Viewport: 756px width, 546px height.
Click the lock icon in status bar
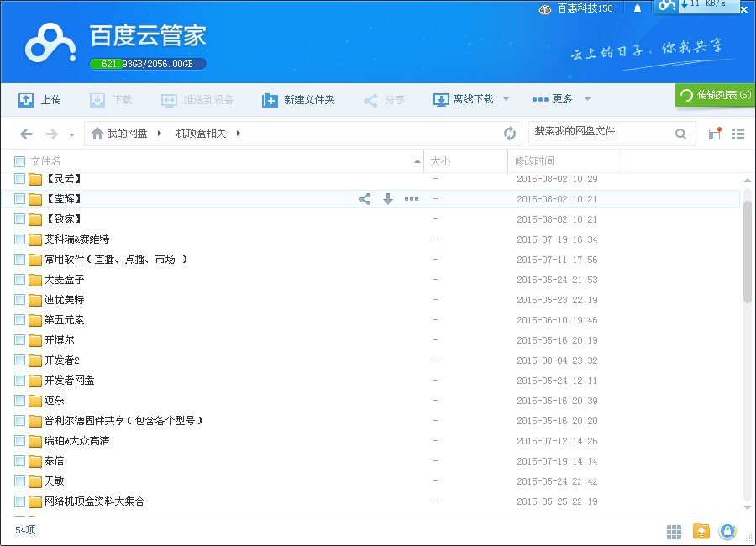pyautogui.click(x=727, y=531)
